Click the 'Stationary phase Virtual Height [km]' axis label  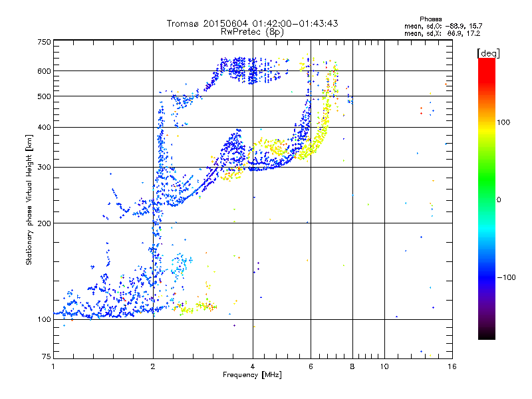click(x=29, y=199)
